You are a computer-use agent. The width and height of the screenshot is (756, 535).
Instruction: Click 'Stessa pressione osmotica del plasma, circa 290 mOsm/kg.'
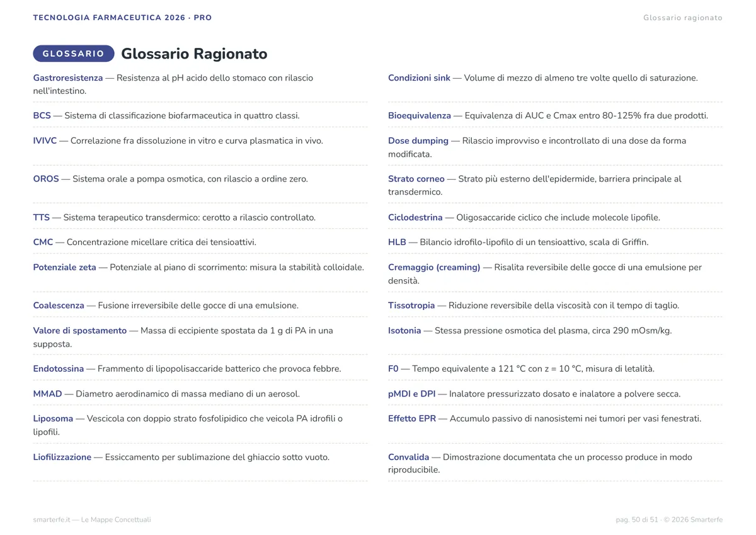[553, 330]
